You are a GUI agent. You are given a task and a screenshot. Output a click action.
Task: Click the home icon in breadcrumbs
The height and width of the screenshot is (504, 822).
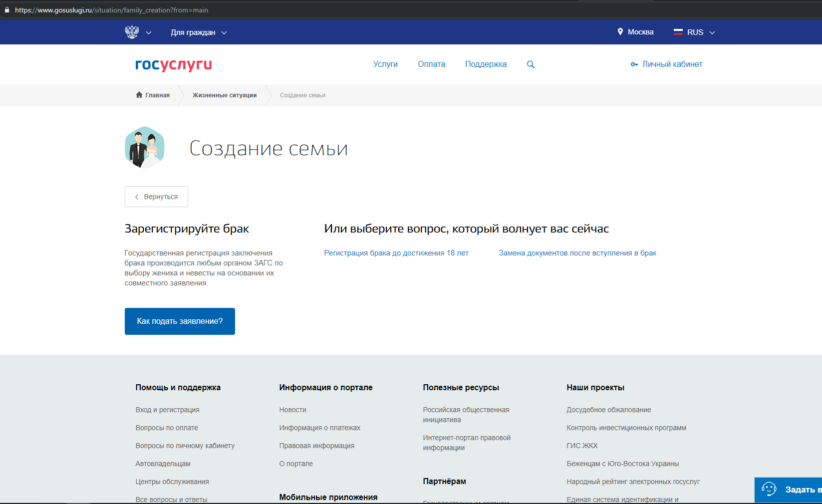[x=139, y=95]
